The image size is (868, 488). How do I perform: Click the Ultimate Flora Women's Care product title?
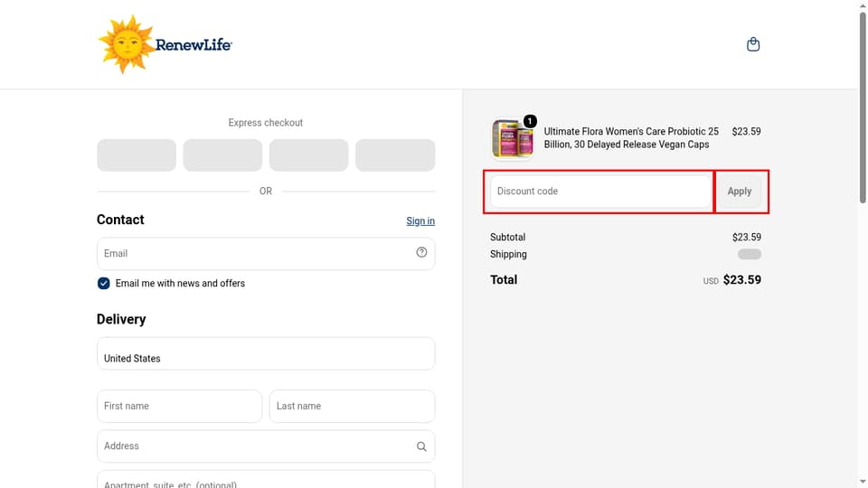(631, 137)
